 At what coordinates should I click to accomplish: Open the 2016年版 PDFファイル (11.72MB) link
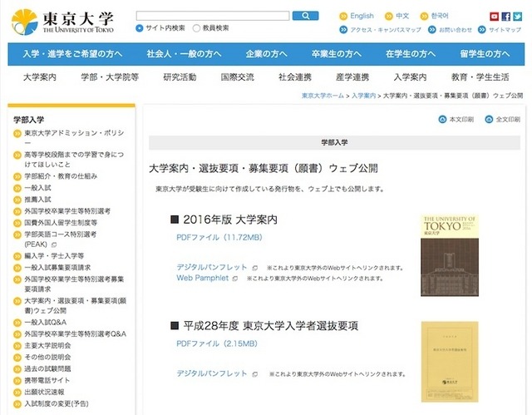[219, 237]
